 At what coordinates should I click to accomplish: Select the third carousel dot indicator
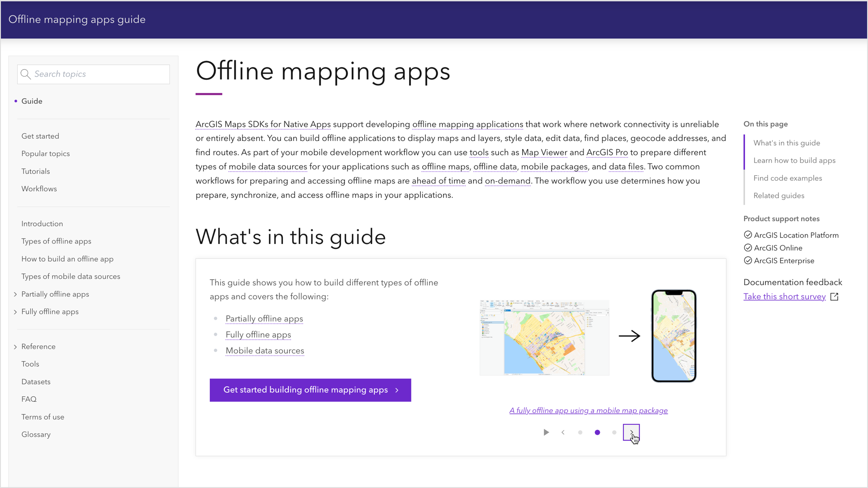click(614, 432)
